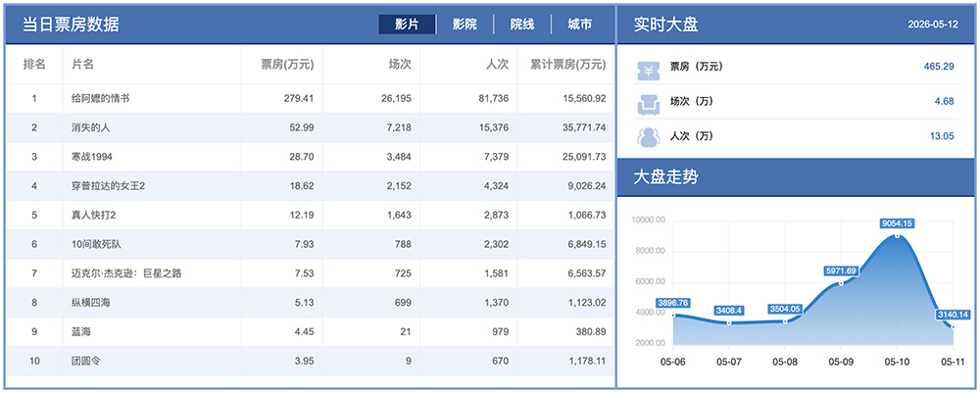
Task: Click the 05-10 axis date label
Action: pos(897,362)
